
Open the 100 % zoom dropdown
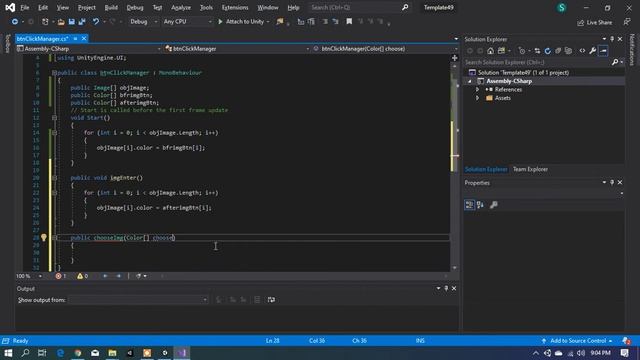29,276
